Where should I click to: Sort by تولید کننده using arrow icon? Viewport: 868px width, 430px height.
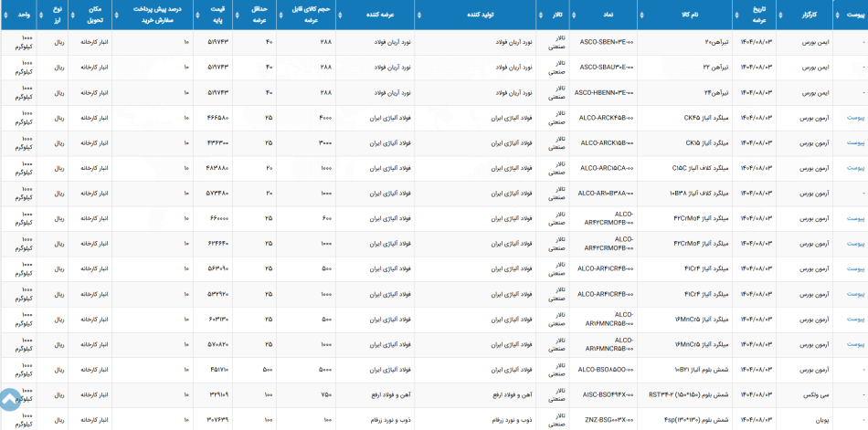pyautogui.click(x=419, y=15)
